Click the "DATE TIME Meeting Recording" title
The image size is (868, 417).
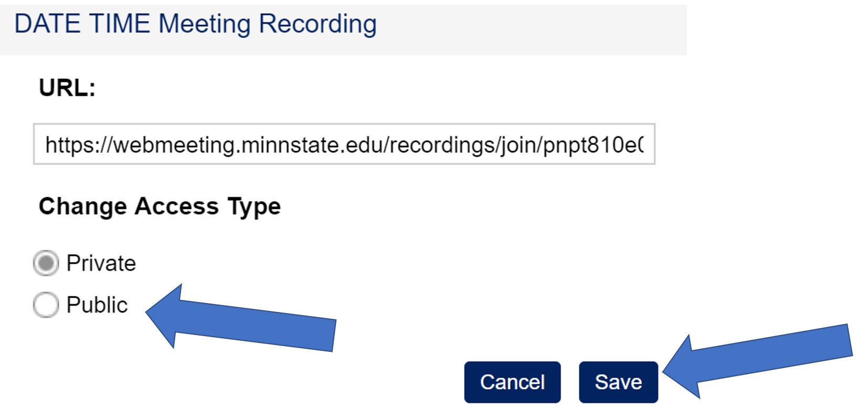click(x=195, y=24)
